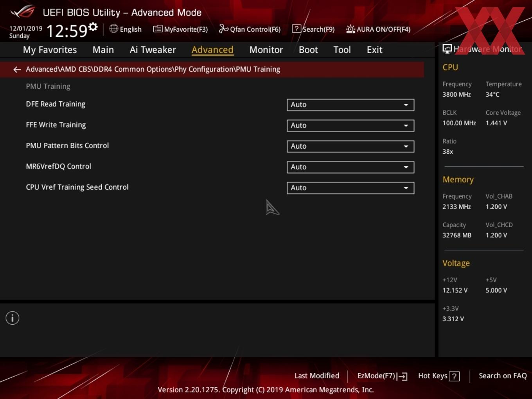Viewport: 532px width, 399px height.
Task: Select the PMU Pattern Bits Control label
Action: 67,146
